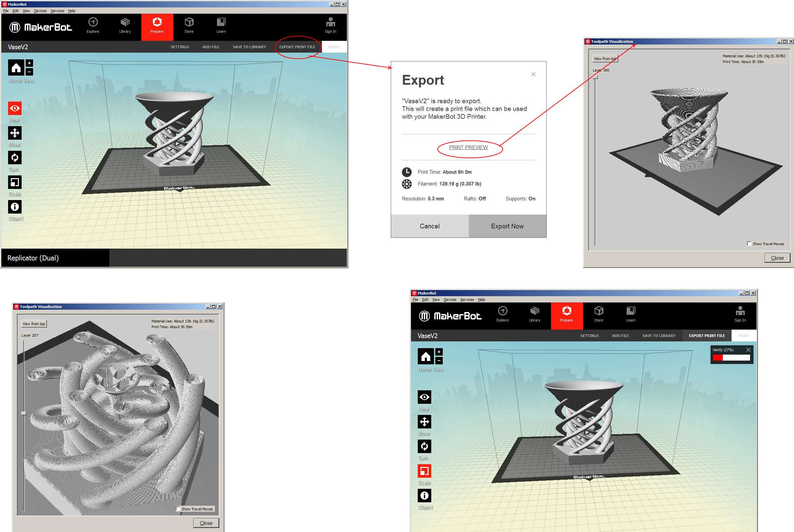Viewport: 794px width, 532px height.
Task: Click the layer slider handle at Layer 207
Action: pos(24,413)
